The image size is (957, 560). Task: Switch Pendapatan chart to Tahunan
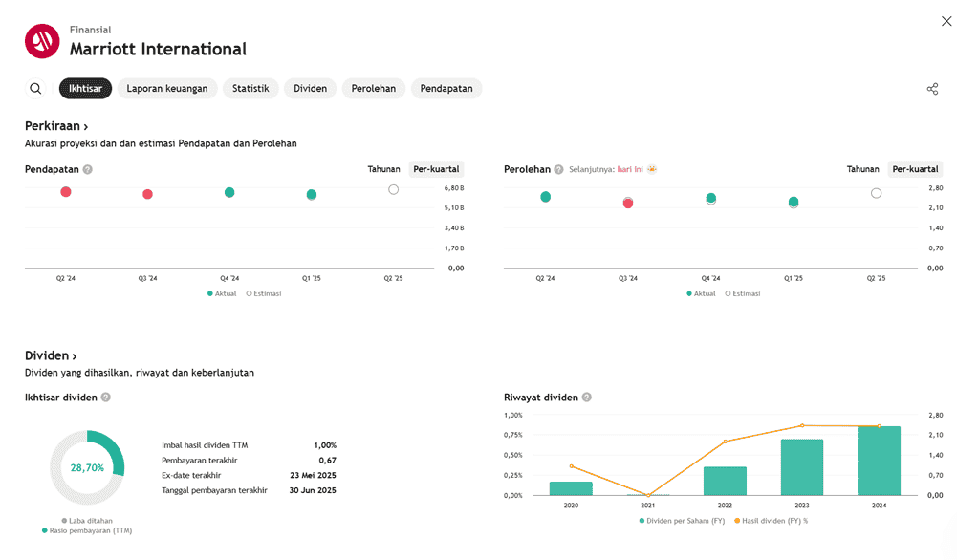[x=383, y=169]
